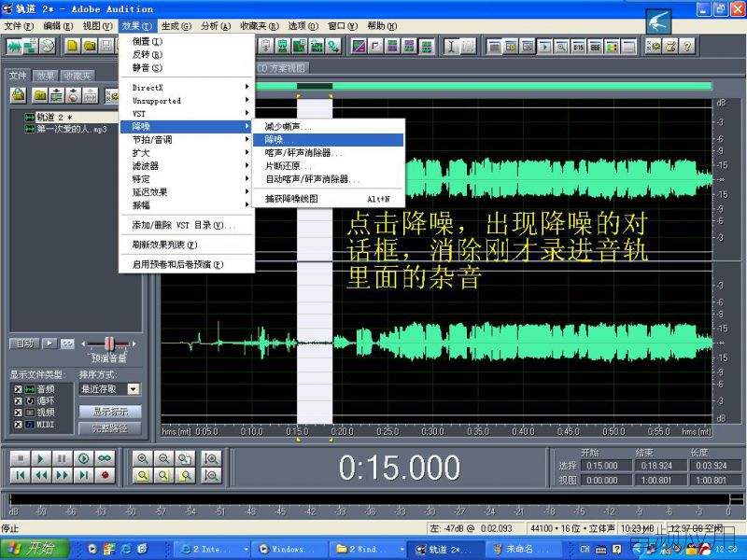747x560 pixels.
Task: Toggle the Loop play button
Action: pyautogui.click(x=105, y=458)
